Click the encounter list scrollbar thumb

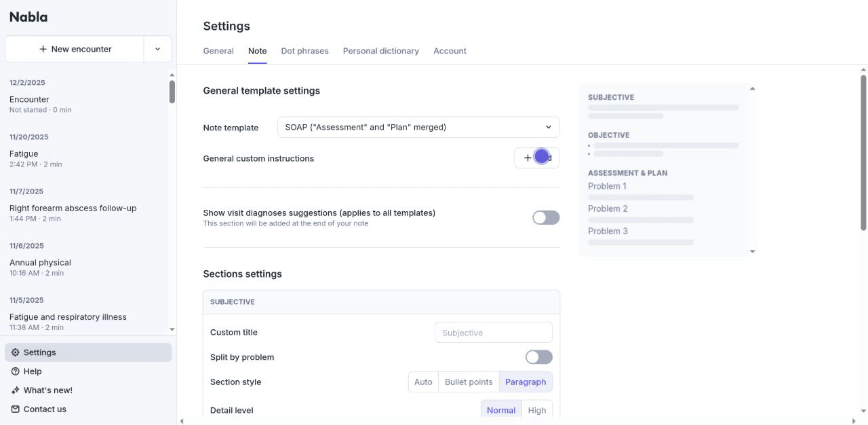pyautogui.click(x=172, y=92)
